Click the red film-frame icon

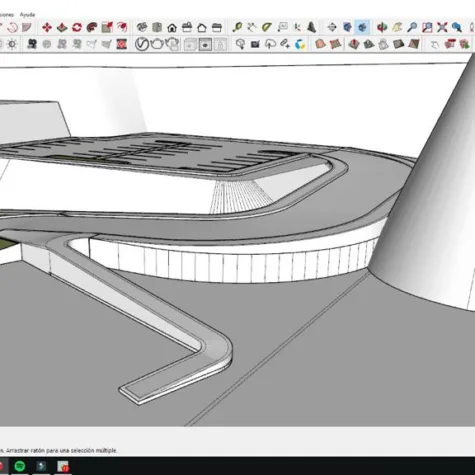click(122, 44)
